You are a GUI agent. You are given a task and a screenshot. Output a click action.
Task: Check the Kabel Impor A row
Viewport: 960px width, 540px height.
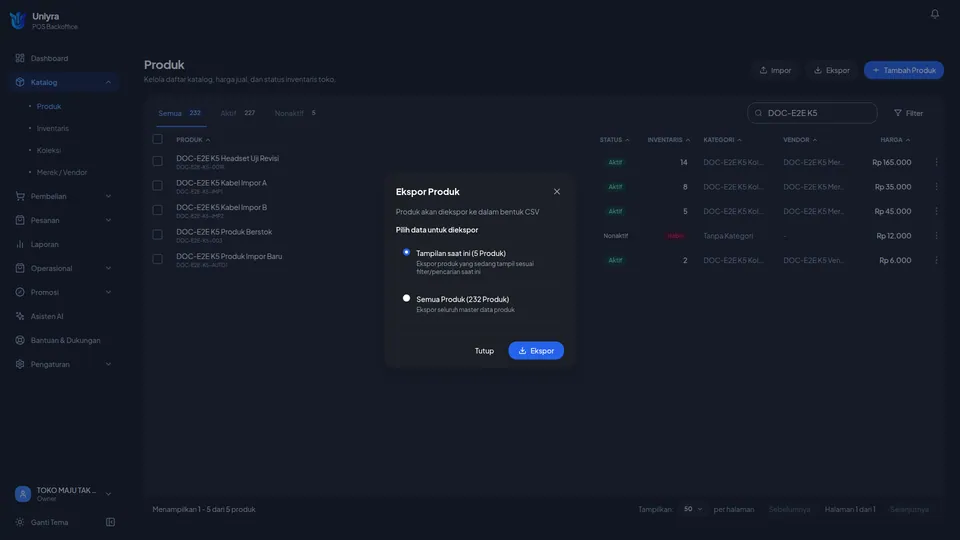tap(157, 186)
